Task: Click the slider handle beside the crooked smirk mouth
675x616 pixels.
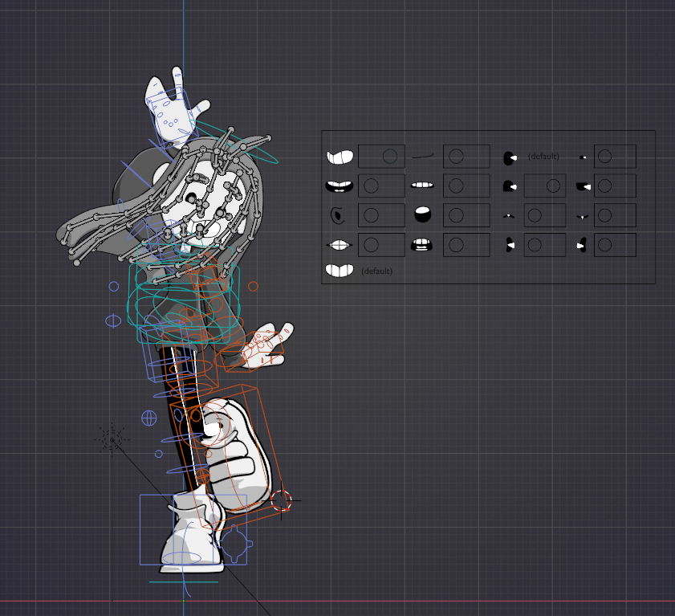Action: click(x=390, y=157)
